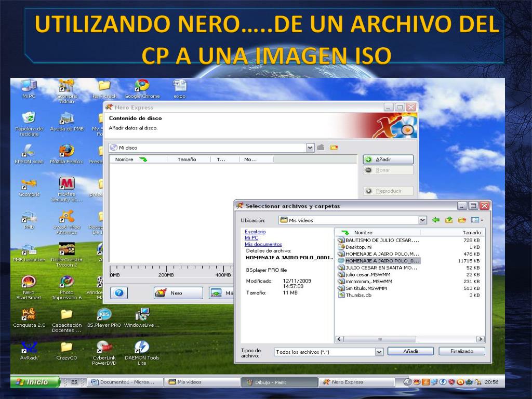Launch AvRack shortcut
Image resolution: width=532 pixels, height=399 pixels.
[x=29, y=351]
